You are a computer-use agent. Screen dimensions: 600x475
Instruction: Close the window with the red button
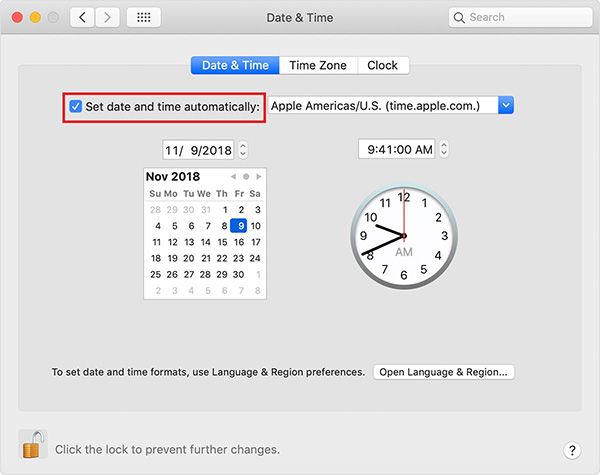tap(17, 17)
